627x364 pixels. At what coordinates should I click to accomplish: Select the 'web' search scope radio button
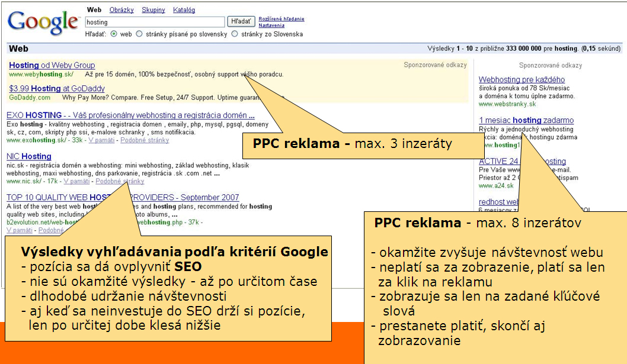pyautogui.click(x=114, y=34)
